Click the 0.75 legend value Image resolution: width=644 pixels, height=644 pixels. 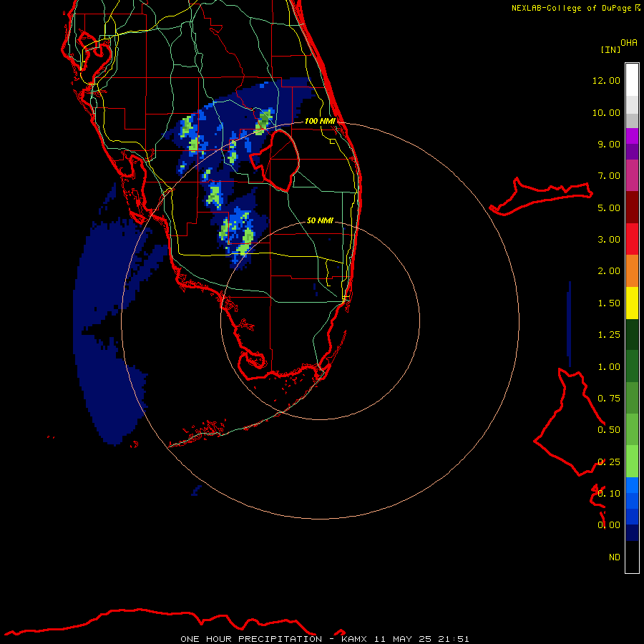pyautogui.click(x=609, y=399)
